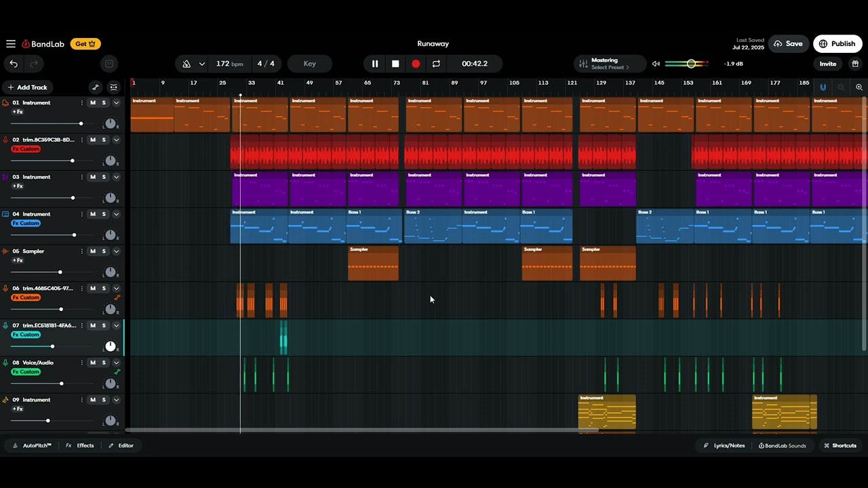Viewport: 868px width, 488px height.
Task: Click the pan knob of track 07
Action: tap(111, 346)
